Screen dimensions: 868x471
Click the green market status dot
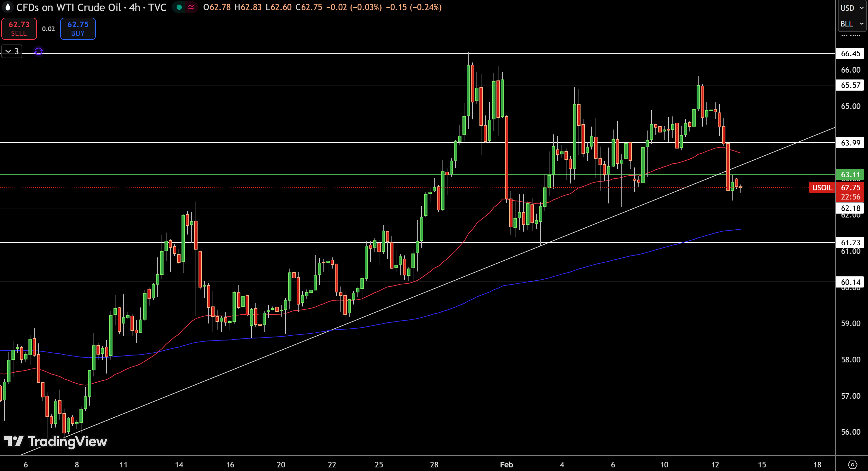[x=179, y=7]
